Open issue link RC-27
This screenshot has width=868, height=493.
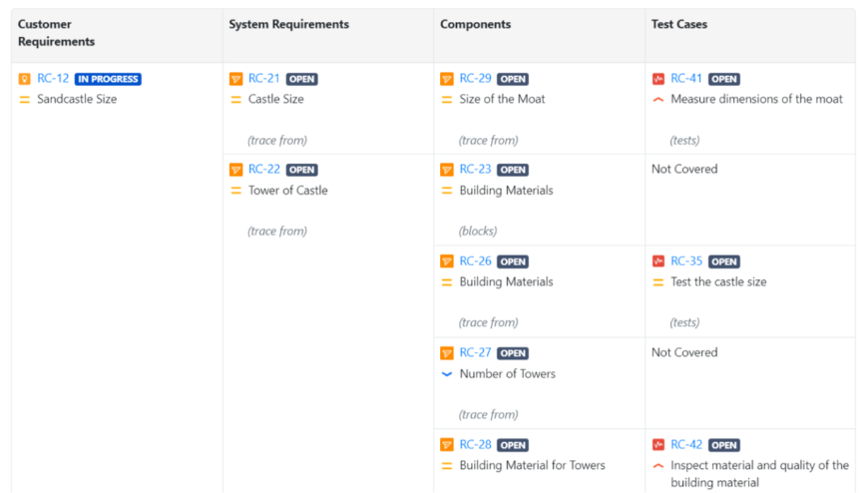(x=475, y=352)
